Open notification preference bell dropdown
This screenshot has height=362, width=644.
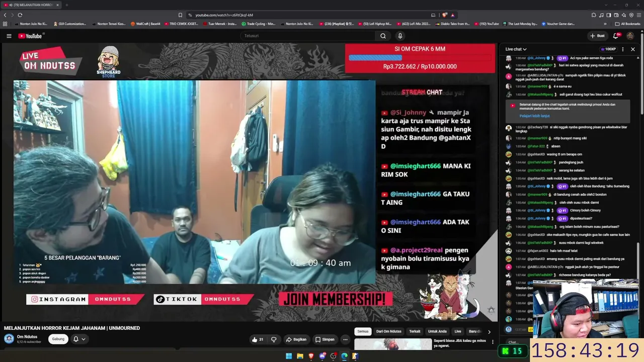pyautogui.click(x=79, y=339)
